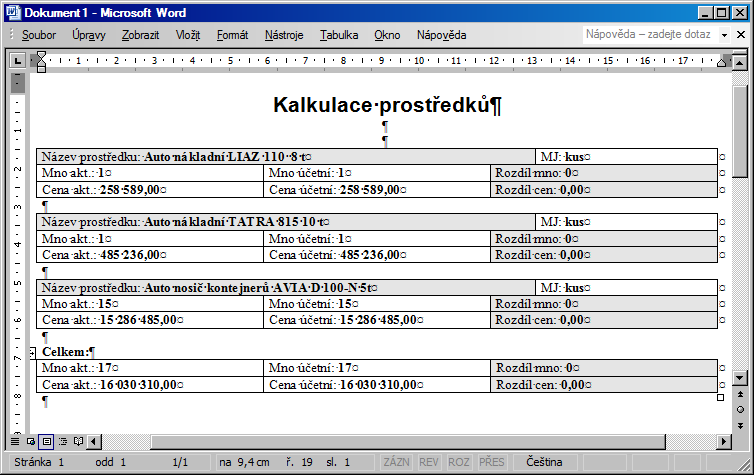Click the vertical scrollbar thumb
Screen dimensions: 754x475
[740, 132]
